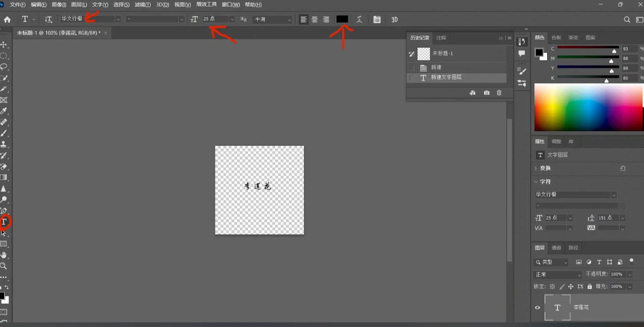This screenshot has width=644, height=327.
Task: Select the Crop tool with diagonal lines
Action: (x=4, y=100)
